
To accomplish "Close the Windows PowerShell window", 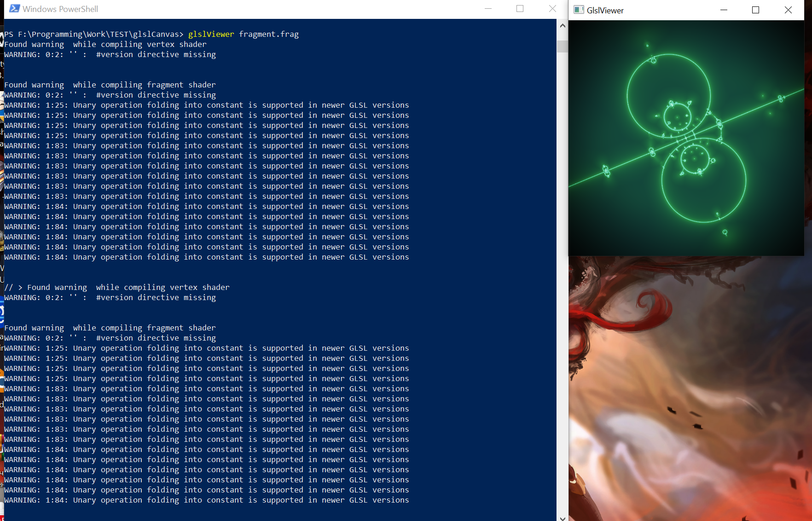I will click(x=552, y=9).
